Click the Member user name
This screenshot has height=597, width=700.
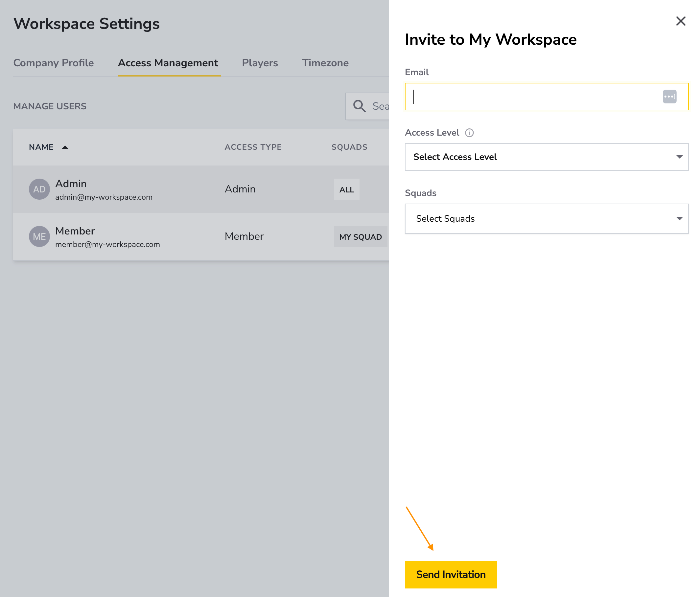pos(75,231)
